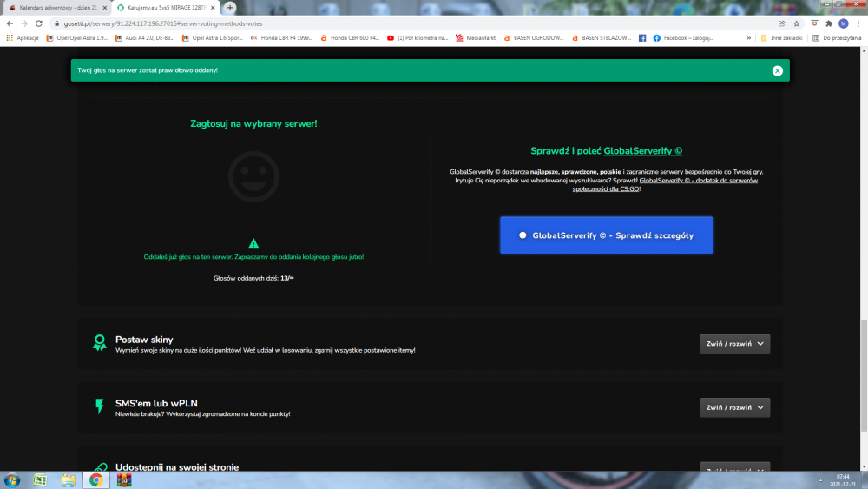Show hidden tray icons arrow
Screen dimensions: 868x489
coord(820,480)
